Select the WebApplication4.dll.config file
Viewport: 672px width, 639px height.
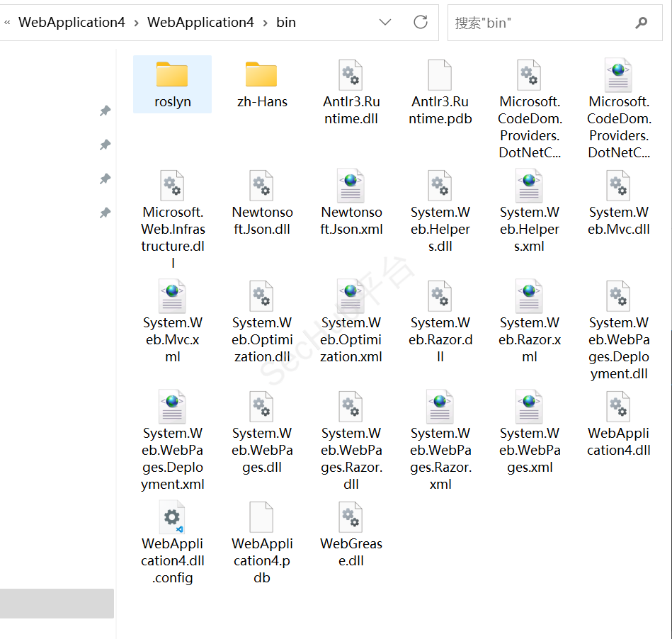click(x=172, y=517)
